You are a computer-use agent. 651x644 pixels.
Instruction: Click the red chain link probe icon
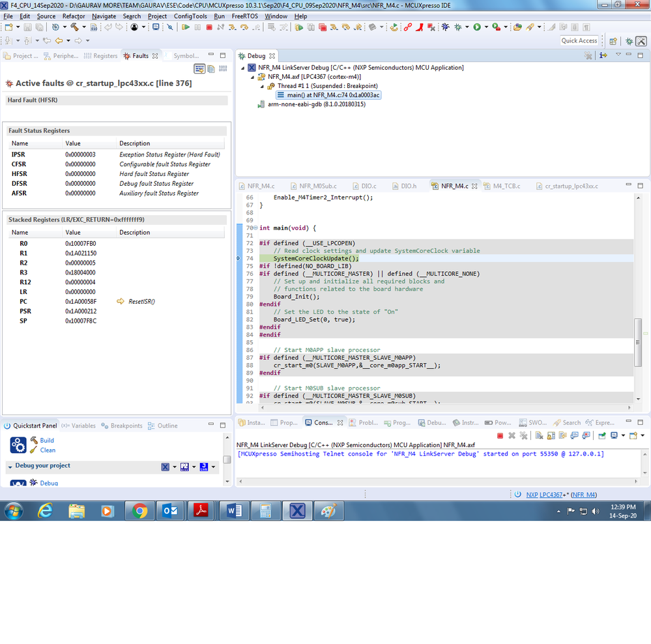pyautogui.click(x=408, y=27)
